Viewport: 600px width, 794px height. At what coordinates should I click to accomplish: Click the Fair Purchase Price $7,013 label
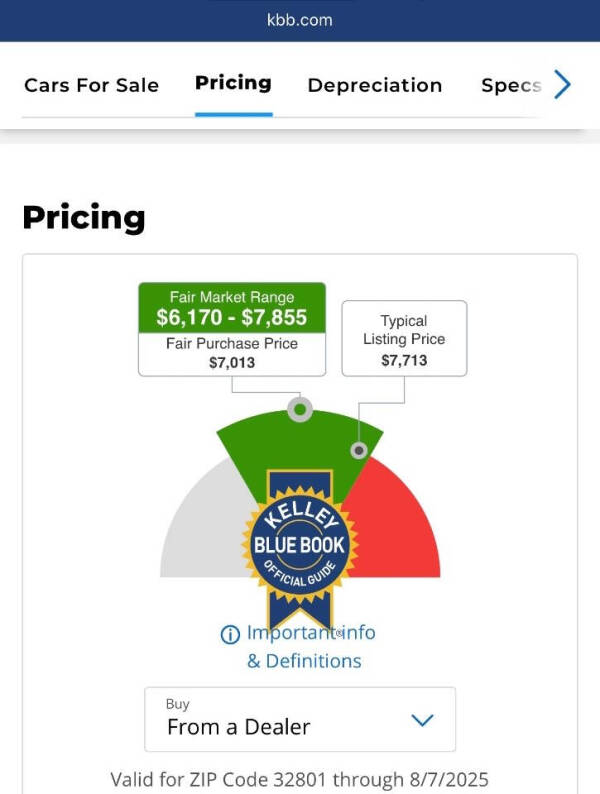pyautogui.click(x=232, y=353)
